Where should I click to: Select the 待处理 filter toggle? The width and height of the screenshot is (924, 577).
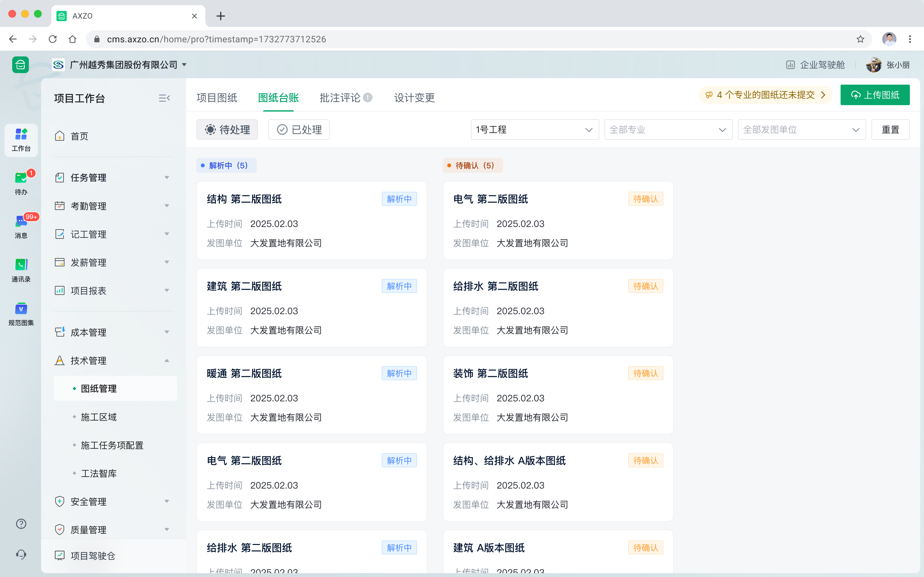click(227, 130)
